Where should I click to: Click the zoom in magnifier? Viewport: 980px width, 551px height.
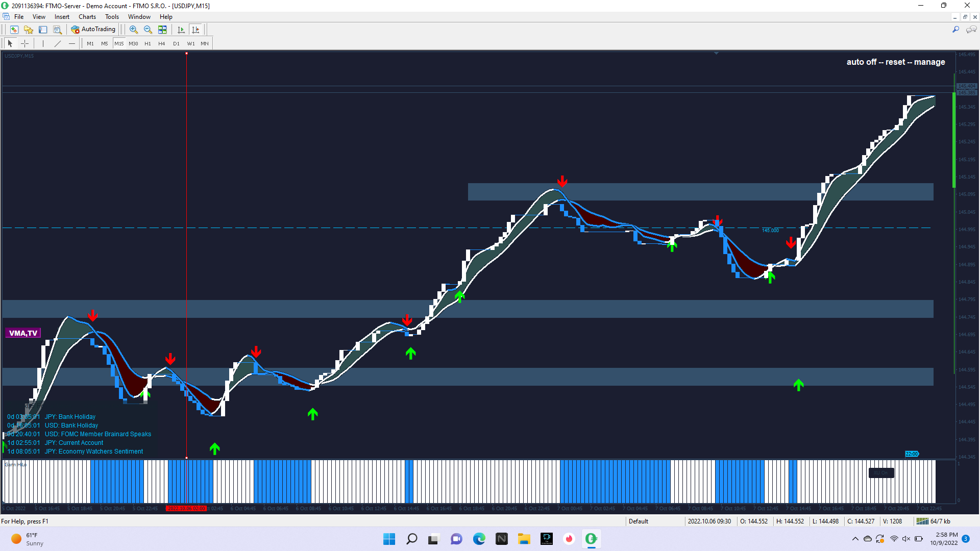(133, 30)
